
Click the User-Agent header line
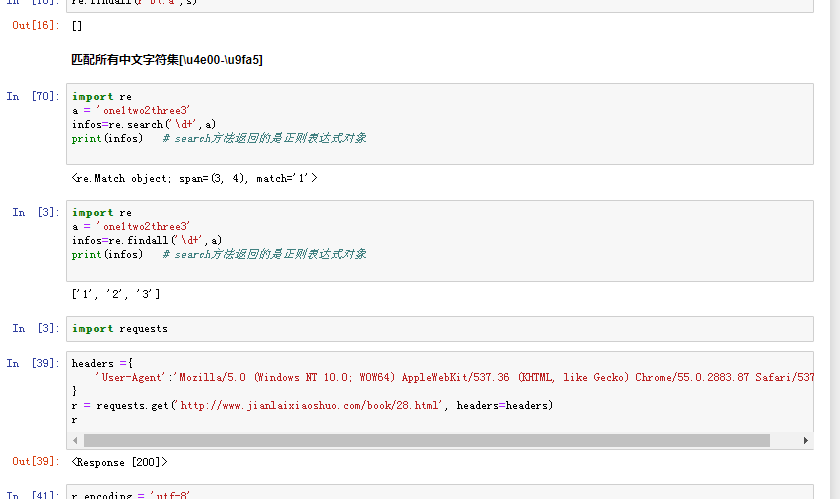[450, 377]
